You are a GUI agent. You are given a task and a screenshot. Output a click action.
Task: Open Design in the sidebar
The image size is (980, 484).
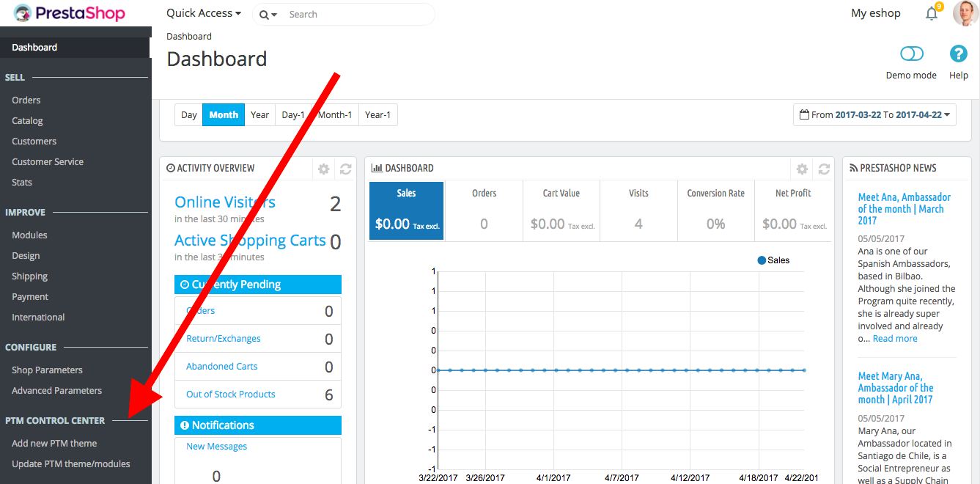click(26, 255)
